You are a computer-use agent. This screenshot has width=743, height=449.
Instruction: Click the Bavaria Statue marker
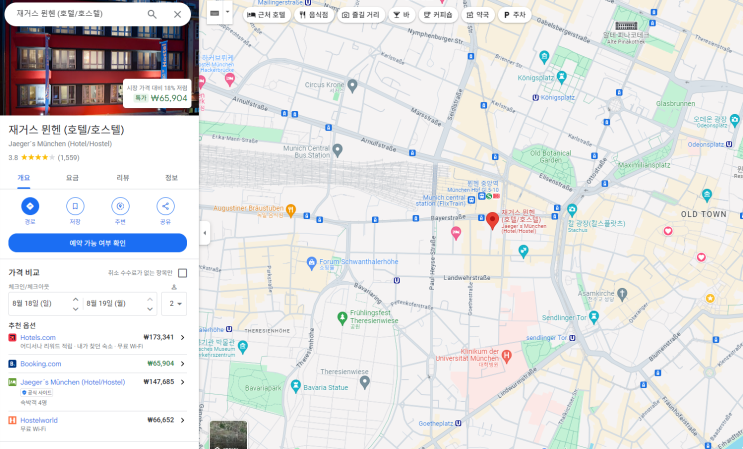pyautogui.click(x=296, y=386)
